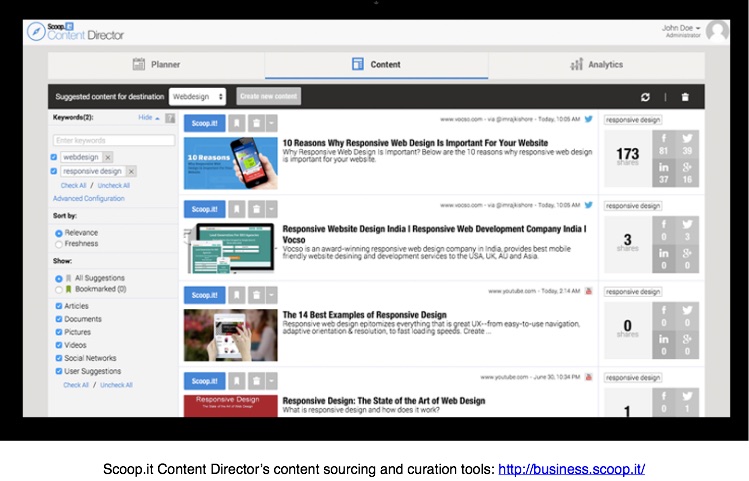The height and width of the screenshot is (481, 749).
Task: Open the John Doe user avatar
Action: click(x=717, y=31)
